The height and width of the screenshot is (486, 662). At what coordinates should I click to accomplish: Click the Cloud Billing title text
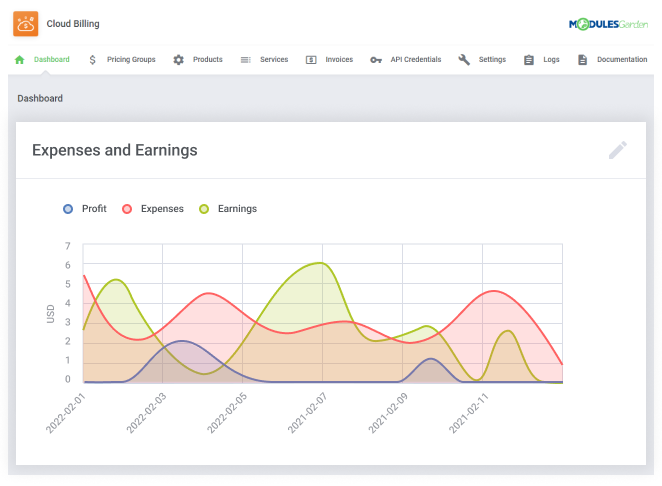tap(73, 24)
